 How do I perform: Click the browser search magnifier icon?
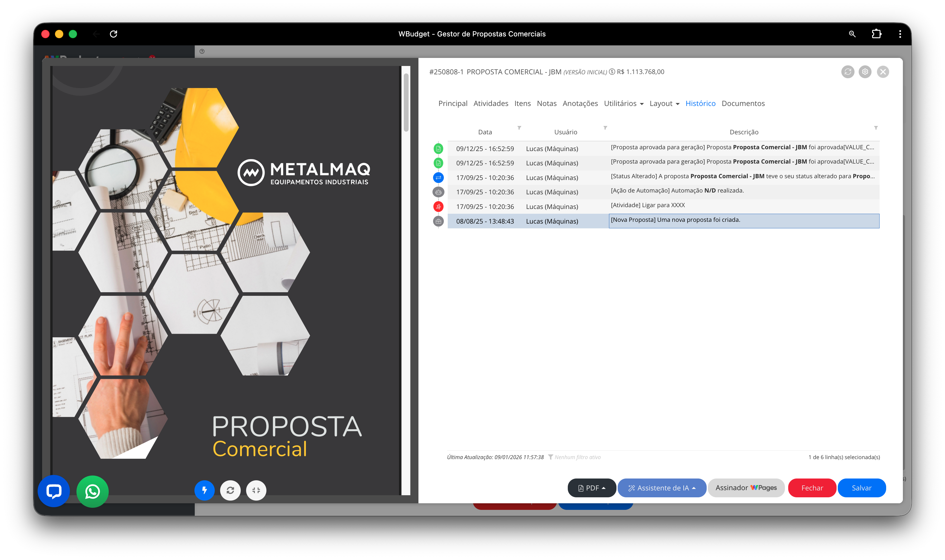click(x=852, y=34)
